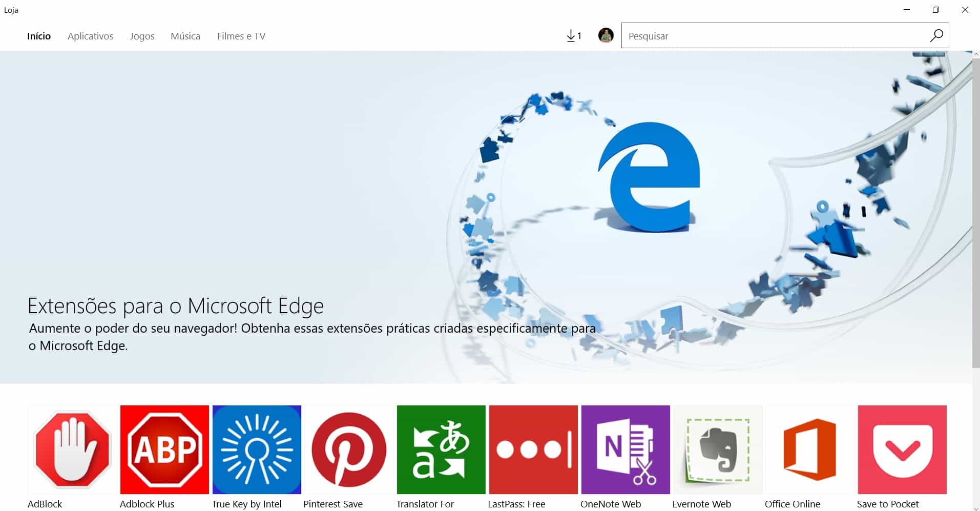Restore down the Loja window
Screen dimensions: 980x511
936,10
